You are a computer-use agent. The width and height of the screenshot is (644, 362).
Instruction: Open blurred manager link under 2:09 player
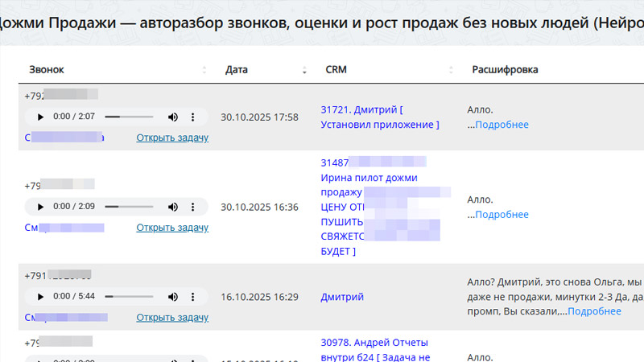click(64, 228)
